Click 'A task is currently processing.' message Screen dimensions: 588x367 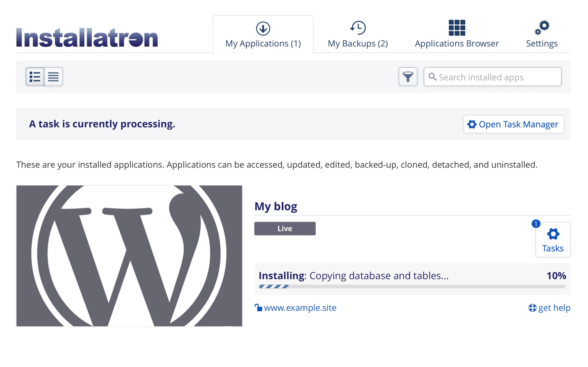click(102, 124)
